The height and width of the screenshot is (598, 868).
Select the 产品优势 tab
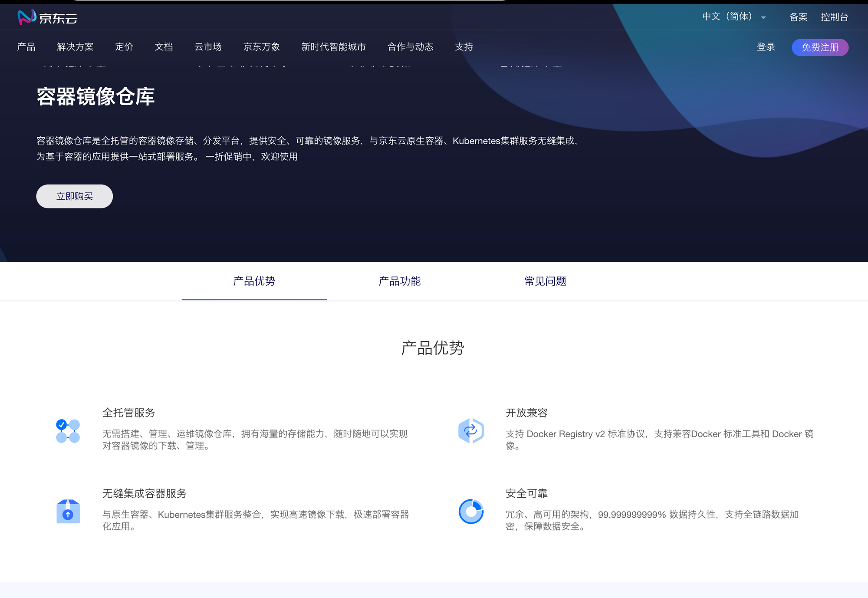pos(254,281)
